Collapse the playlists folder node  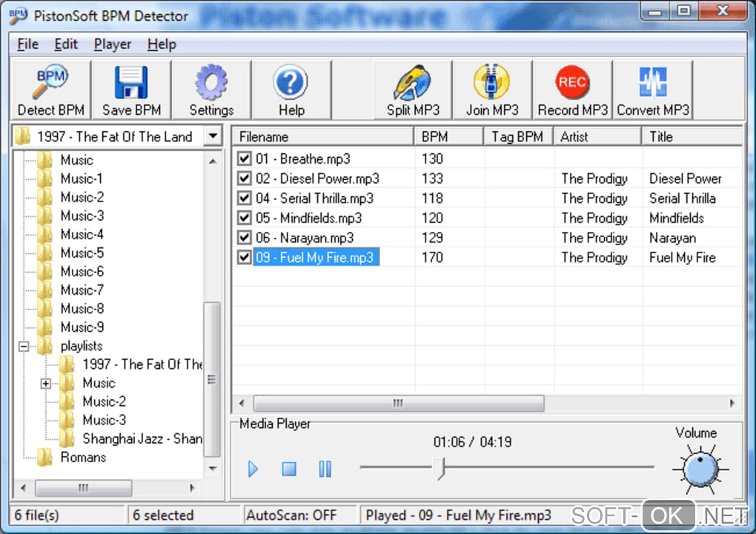coord(23,346)
